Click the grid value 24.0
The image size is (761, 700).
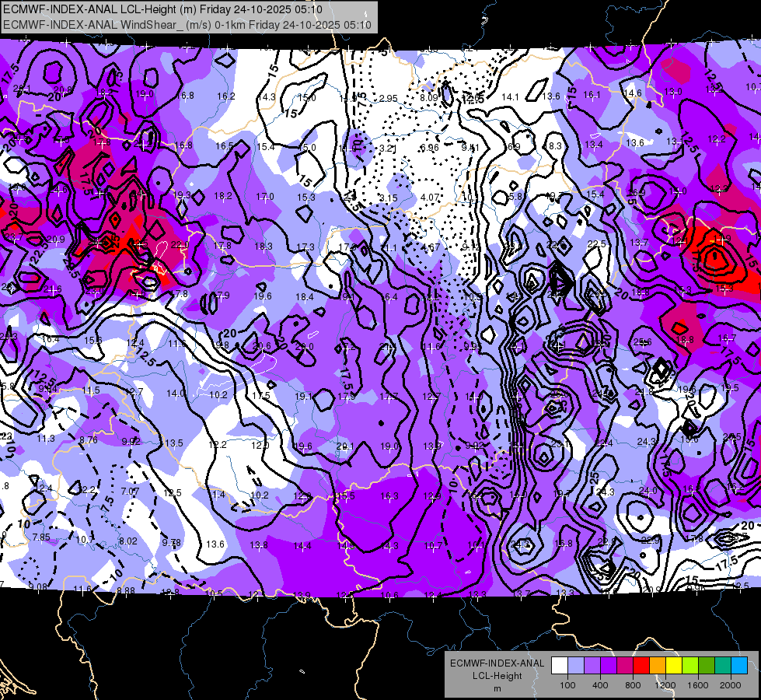[648, 490]
